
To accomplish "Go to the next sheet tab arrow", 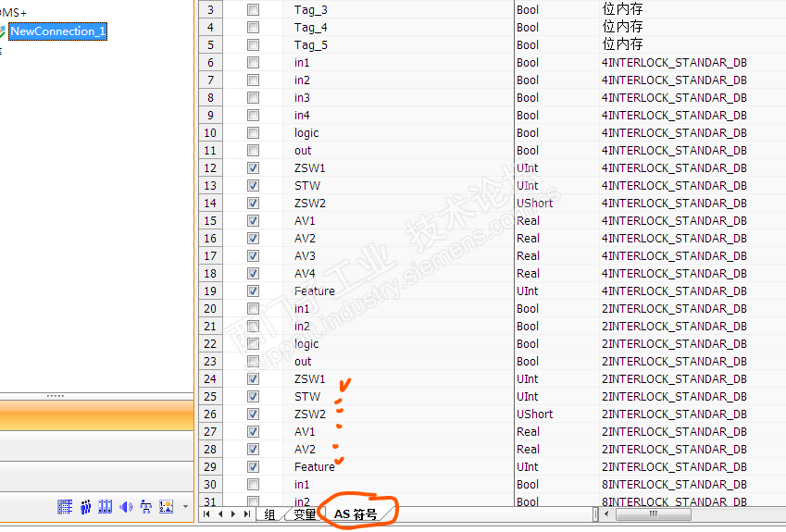I will (233, 513).
